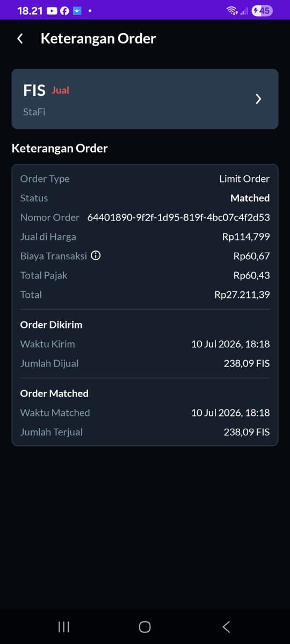
Task: Tap the Matched status value
Action: 250,198
